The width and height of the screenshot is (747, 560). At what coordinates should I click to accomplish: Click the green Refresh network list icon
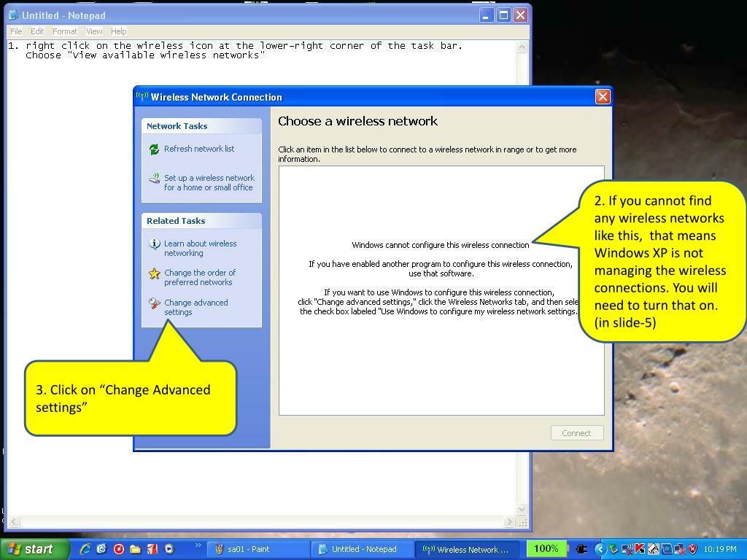click(154, 149)
